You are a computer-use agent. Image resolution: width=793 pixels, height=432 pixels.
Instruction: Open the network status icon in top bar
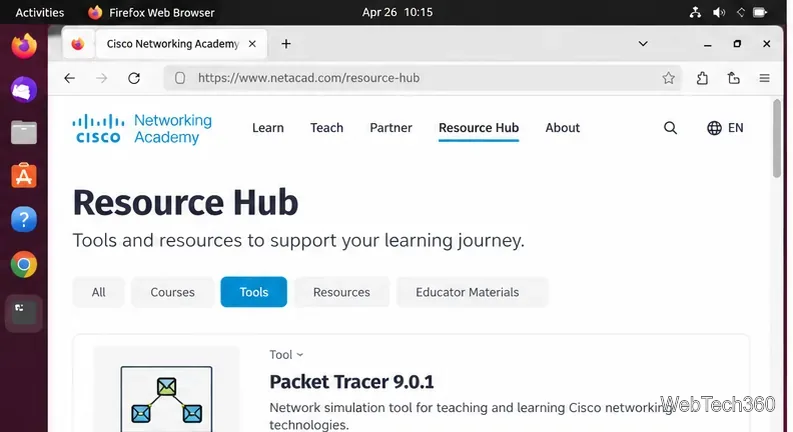(695, 12)
